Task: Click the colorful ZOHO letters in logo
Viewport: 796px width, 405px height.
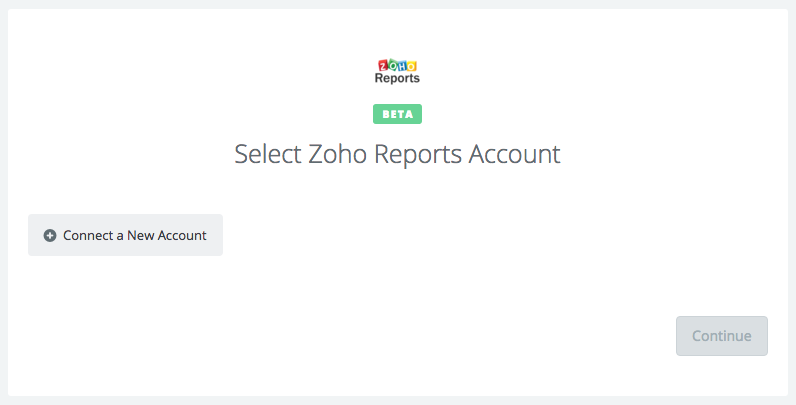Action: pyautogui.click(x=397, y=65)
